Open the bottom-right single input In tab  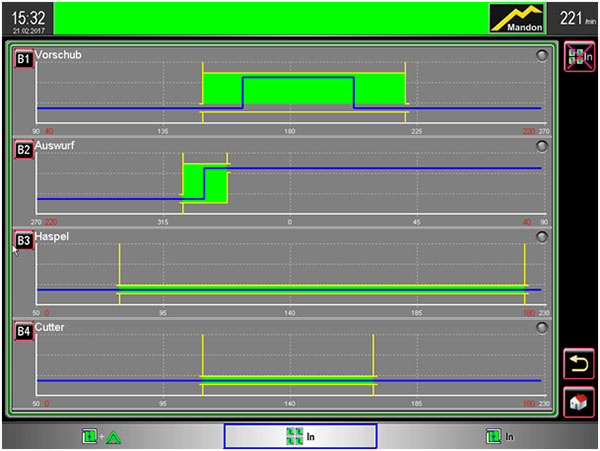[x=499, y=436]
